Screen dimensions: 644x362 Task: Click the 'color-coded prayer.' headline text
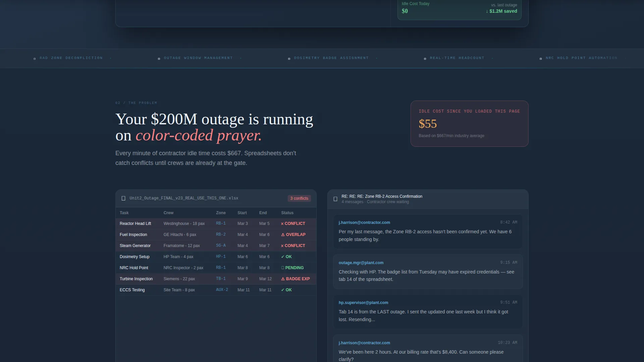coord(199,136)
